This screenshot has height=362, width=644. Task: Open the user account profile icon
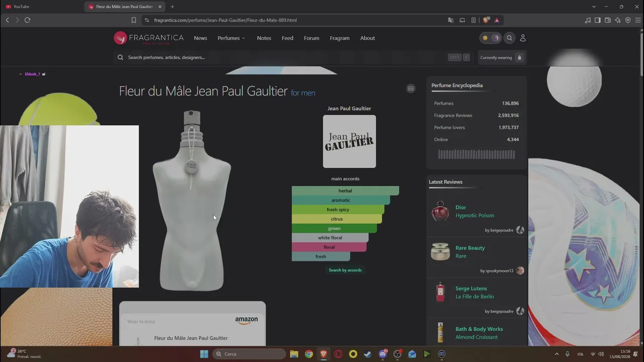[523, 38]
